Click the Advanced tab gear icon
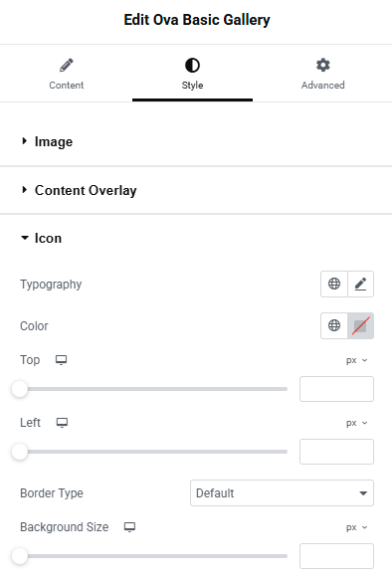This screenshot has height=581, width=392. (322, 66)
